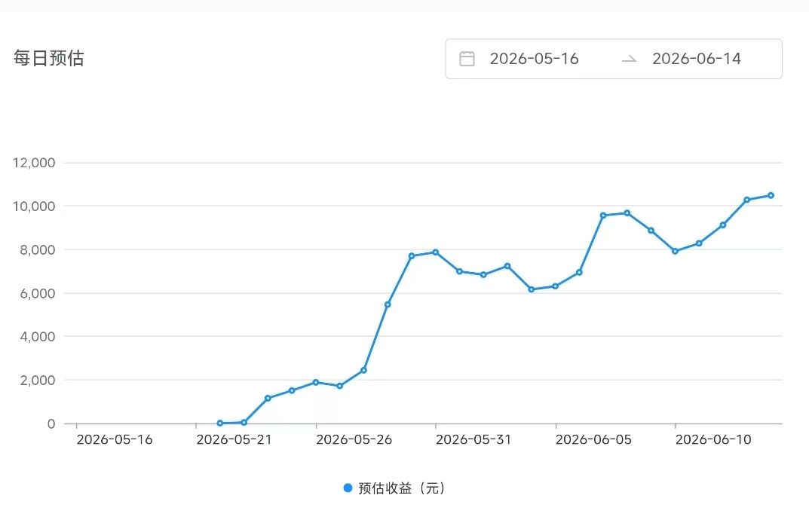Click the 2026-05-21 x-axis label
809x532 pixels.
tap(234, 439)
